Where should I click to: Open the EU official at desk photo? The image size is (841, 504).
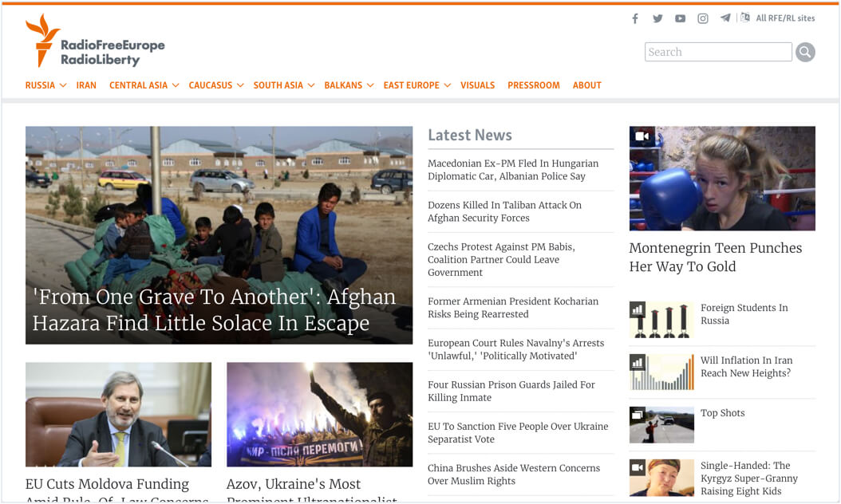coord(119,415)
